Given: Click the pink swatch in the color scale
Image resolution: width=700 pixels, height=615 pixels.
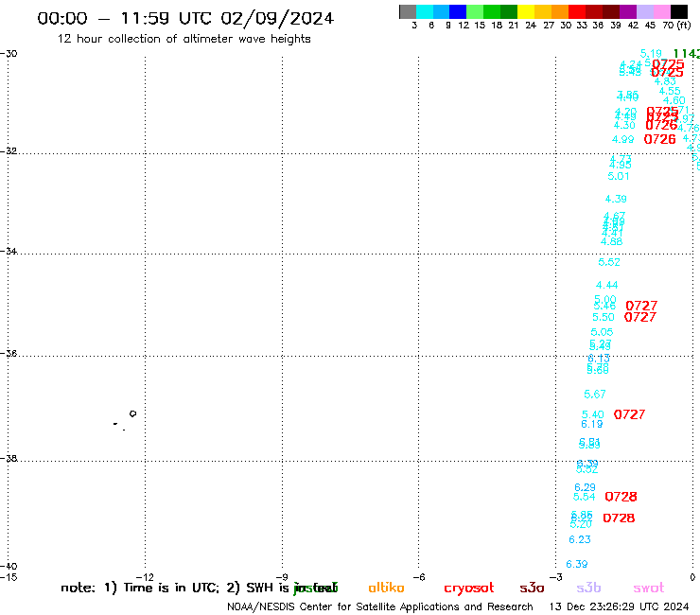Looking at the screenshot, I should point(661,11).
